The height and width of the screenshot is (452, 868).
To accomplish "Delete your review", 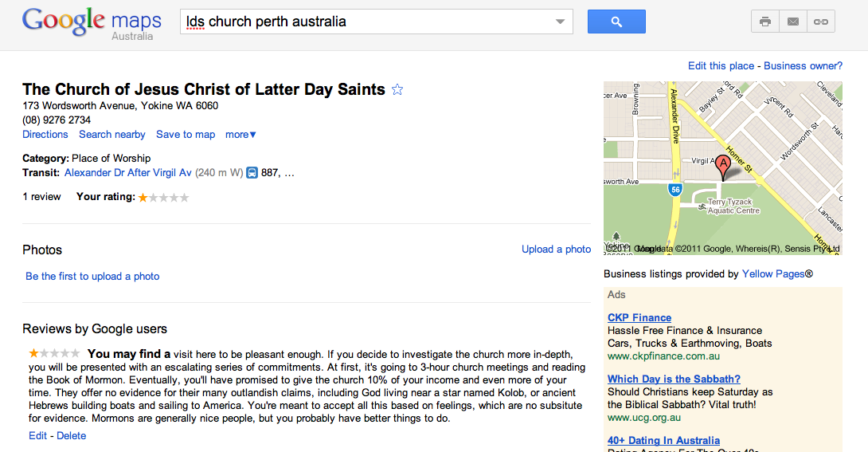I will (72, 436).
